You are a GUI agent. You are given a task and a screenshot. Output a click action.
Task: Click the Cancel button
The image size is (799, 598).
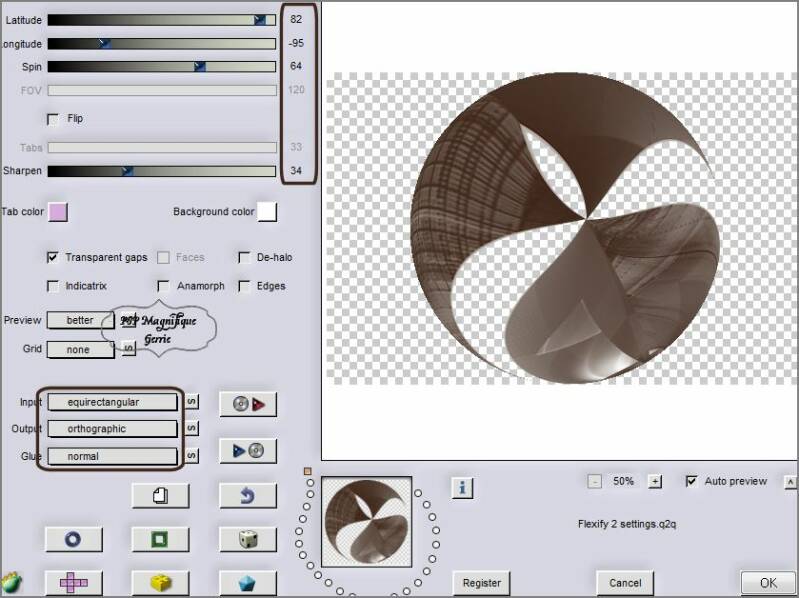pos(624,582)
